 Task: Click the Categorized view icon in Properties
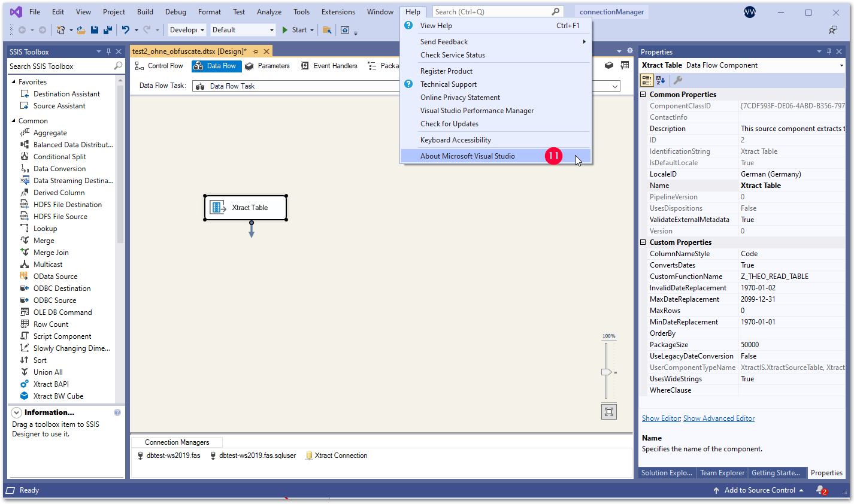pyautogui.click(x=647, y=80)
